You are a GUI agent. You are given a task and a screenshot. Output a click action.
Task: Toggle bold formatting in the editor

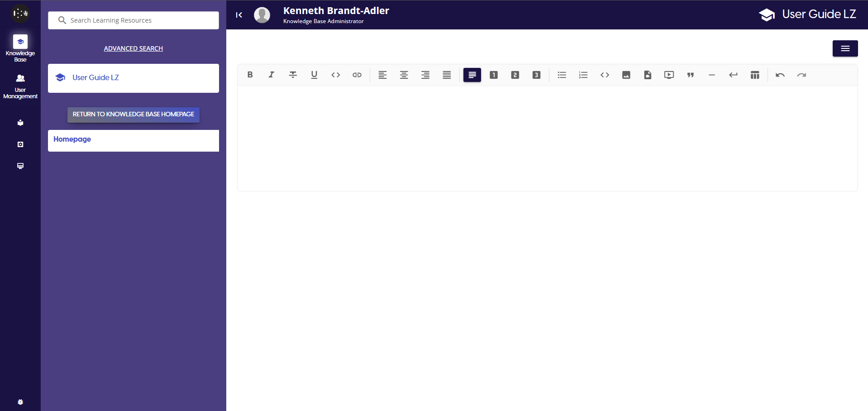point(250,75)
